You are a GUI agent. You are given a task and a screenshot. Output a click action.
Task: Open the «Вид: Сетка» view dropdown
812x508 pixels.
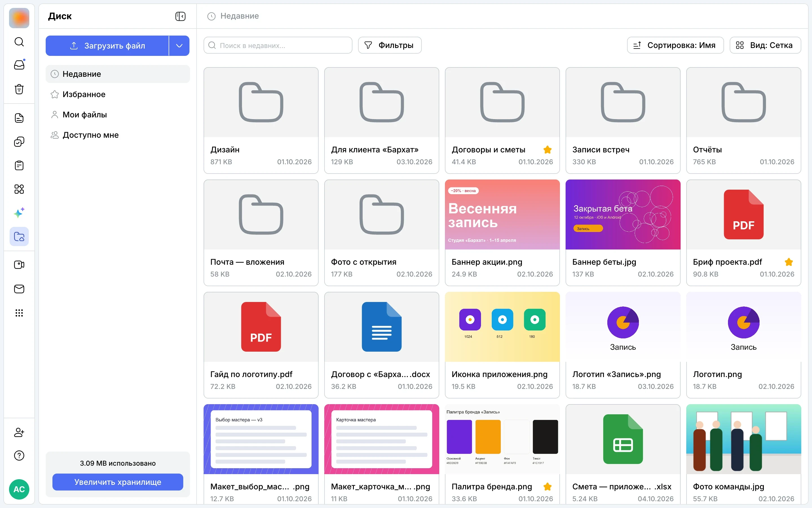765,45
